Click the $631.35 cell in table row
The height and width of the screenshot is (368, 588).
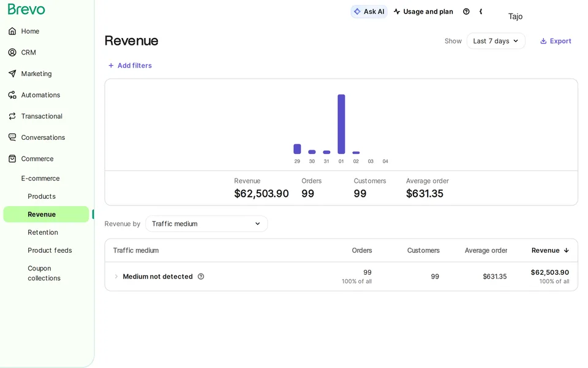click(x=495, y=277)
